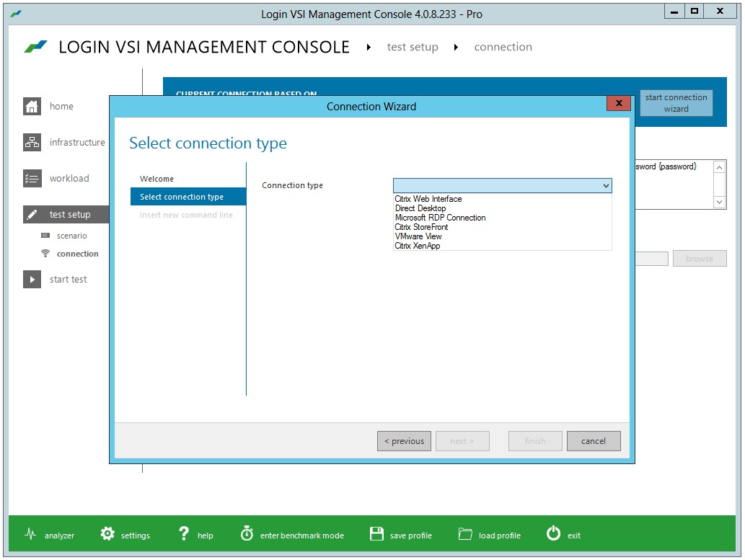The width and height of the screenshot is (745, 560).
Task: Click the exit label in bottom bar
Action: pyautogui.click(x=574, y=535)
